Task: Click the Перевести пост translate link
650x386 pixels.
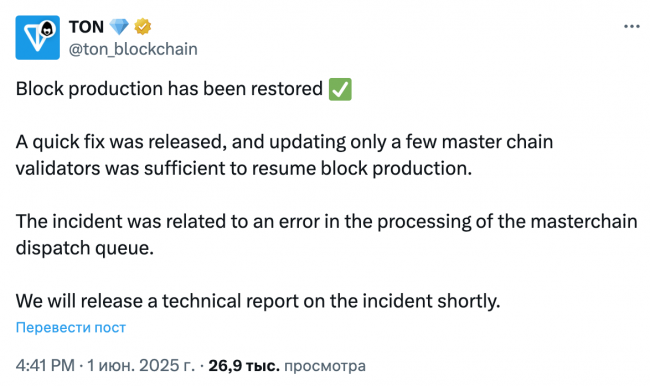Action: [x=71, y=328]
